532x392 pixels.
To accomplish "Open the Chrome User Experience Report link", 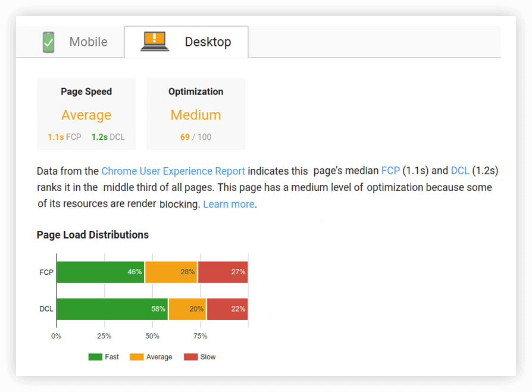I will click(x=173, y=171).
